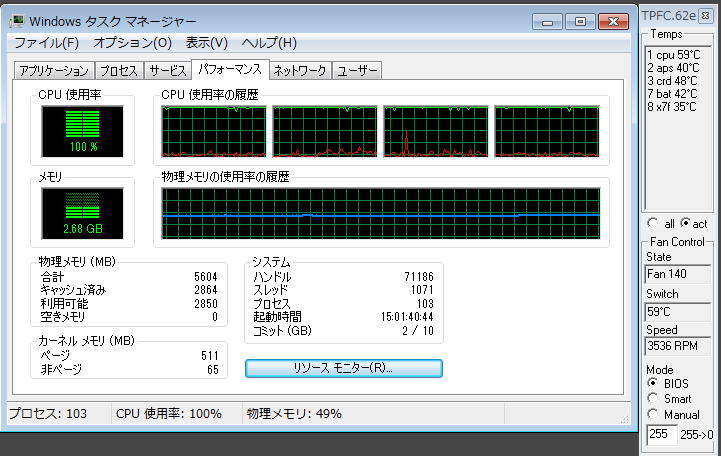
Task: Switch to the アプリケーション tab
Action: [x=53, y=70]
